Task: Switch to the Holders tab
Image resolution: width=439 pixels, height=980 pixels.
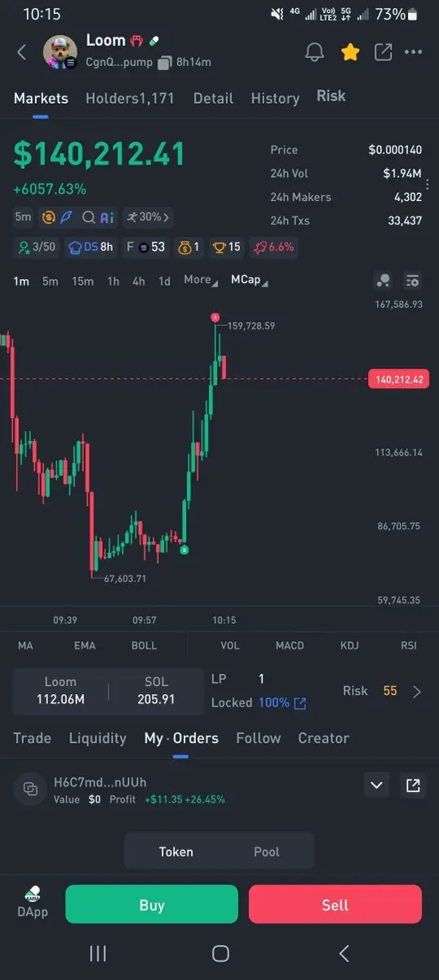Action: click(130, 98)
